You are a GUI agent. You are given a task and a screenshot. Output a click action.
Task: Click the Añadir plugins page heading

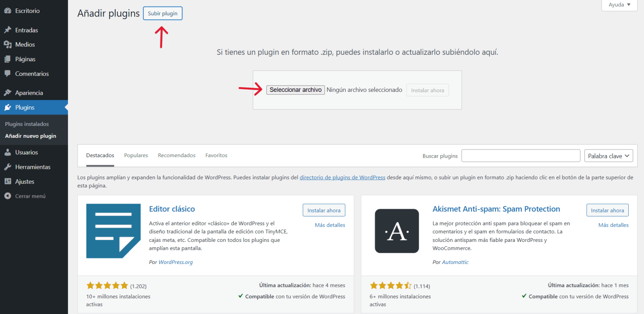point(108,13)
